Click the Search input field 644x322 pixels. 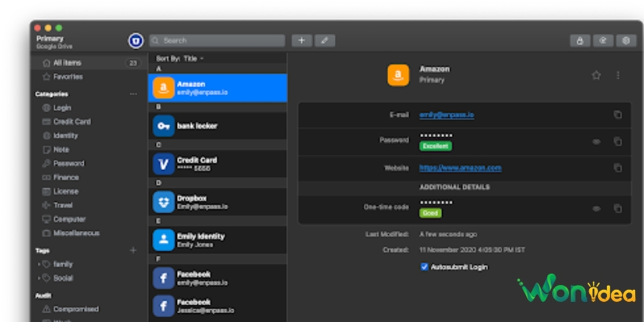pos(217,40)
